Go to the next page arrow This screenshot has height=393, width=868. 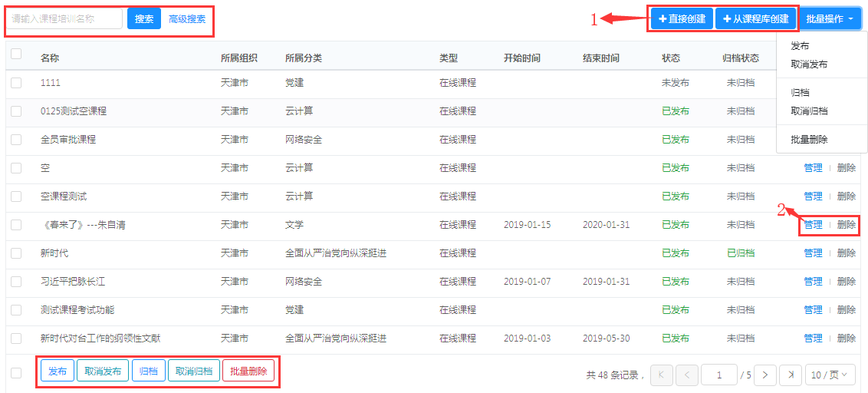[765, 375]
